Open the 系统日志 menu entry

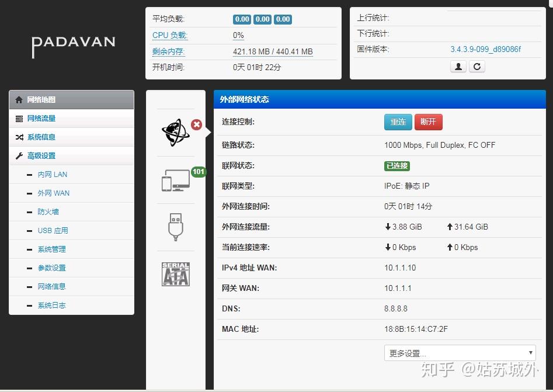coord(51,305)
